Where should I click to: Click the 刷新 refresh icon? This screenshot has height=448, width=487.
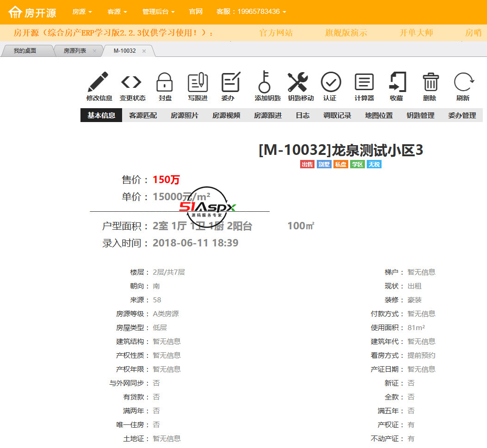[462, 82]
